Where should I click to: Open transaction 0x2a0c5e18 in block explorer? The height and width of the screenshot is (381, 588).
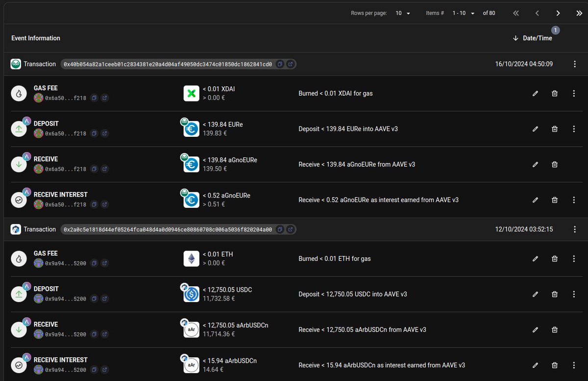[x=290, y=229]
